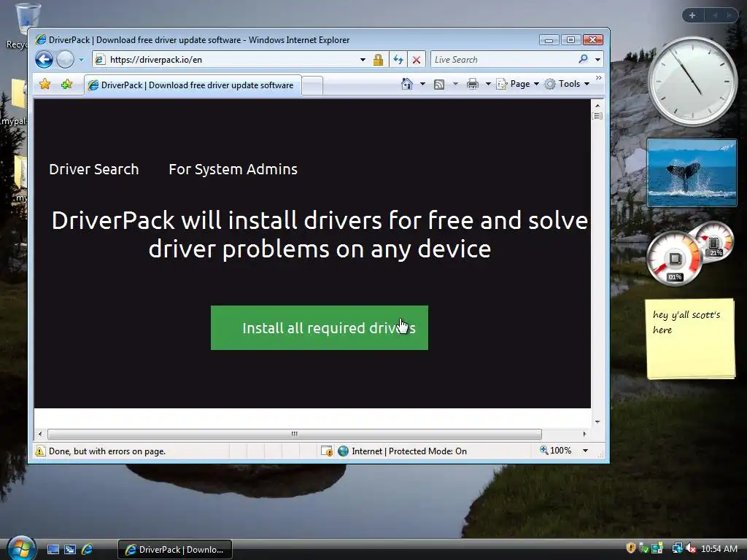Open search provider options dropdown
This screenshot has width=747, height=560.
coord(597,60)
